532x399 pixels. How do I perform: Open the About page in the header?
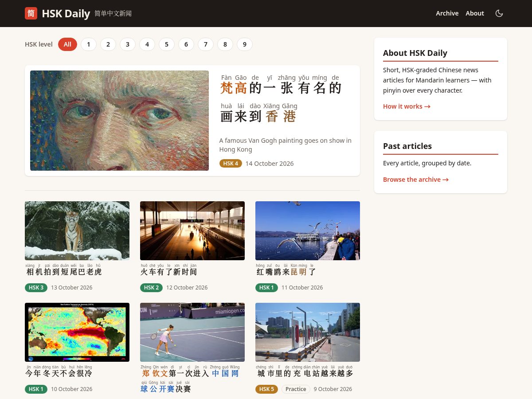[x=475, y=13]
